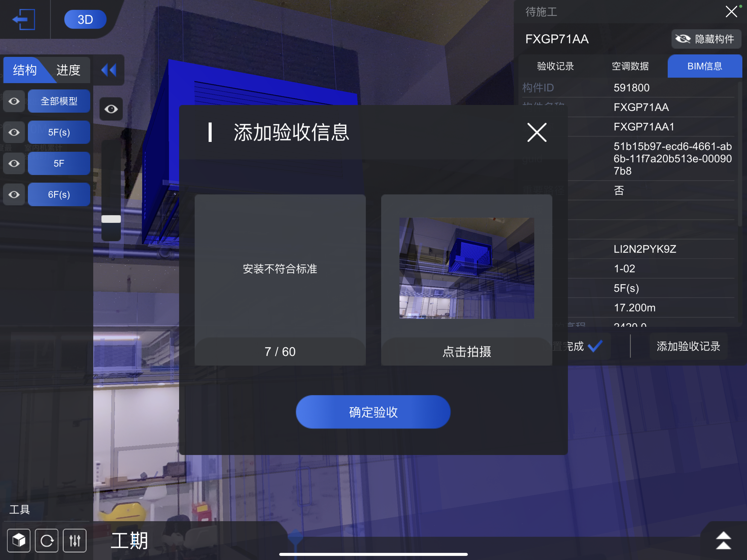This screenshot has height=560, width=747.
Task: Select the 5F(s) floor button
Action: coord(59,132)
